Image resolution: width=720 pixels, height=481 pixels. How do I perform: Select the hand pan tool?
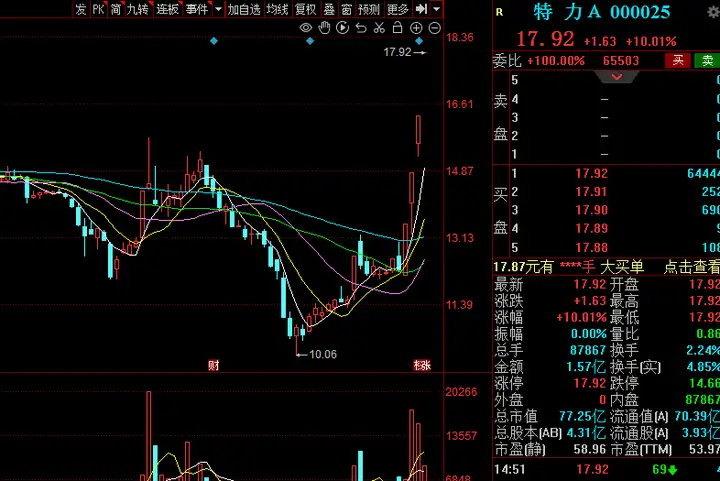pos(324,28)
